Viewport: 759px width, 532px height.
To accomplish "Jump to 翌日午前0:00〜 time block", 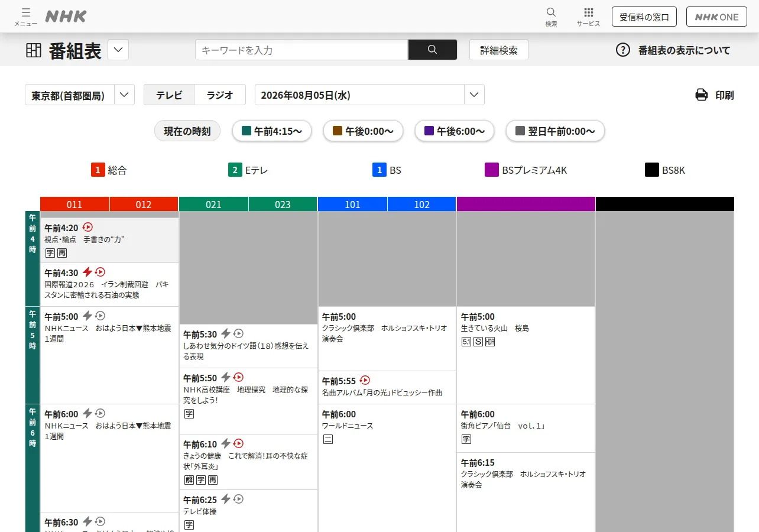I will point(555,131).
